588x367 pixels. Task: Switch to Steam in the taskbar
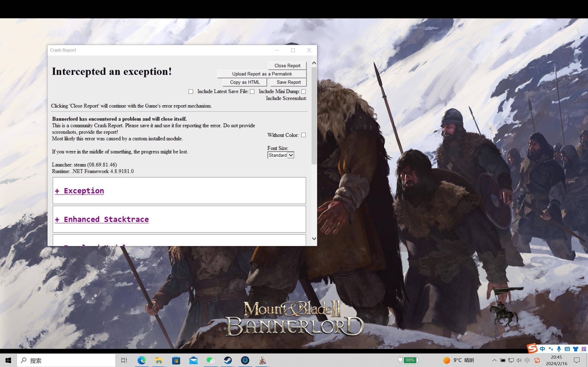(x=228, y=360)
